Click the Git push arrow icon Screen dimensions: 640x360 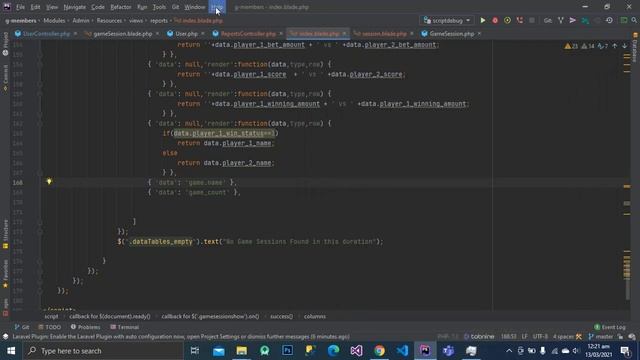573,20
